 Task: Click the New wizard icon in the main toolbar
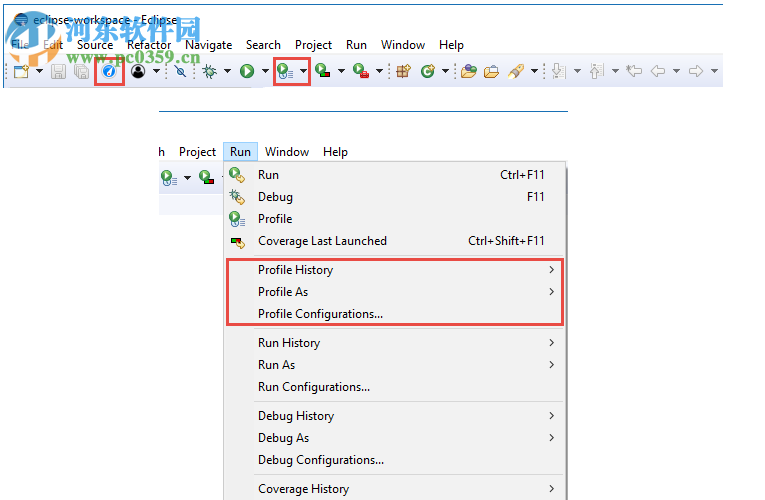tap(21, 72)
